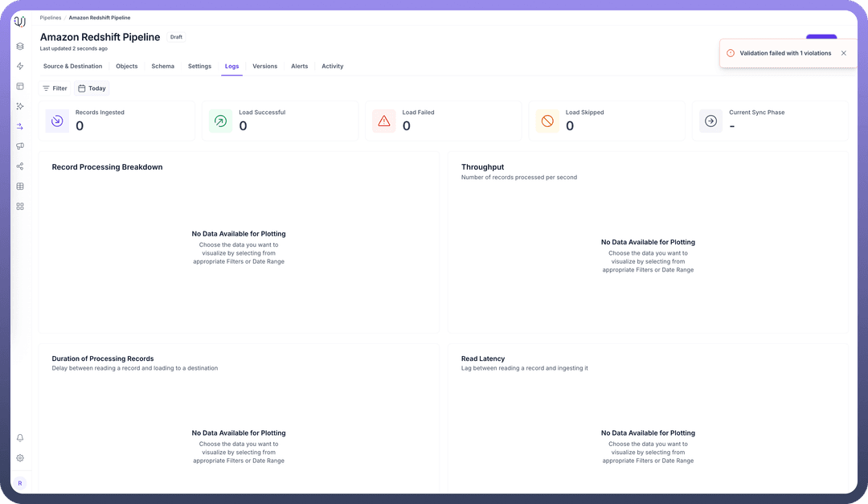Click the lightning bolt sidebar icon
868x504 pixels.
(20, 67)
